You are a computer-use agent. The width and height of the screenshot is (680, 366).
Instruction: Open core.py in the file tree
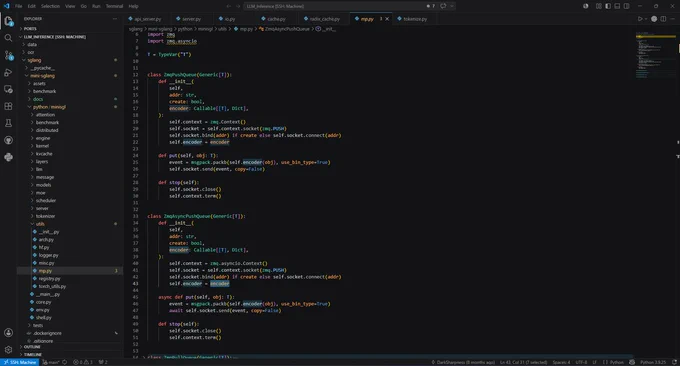(x=43, y=302)
